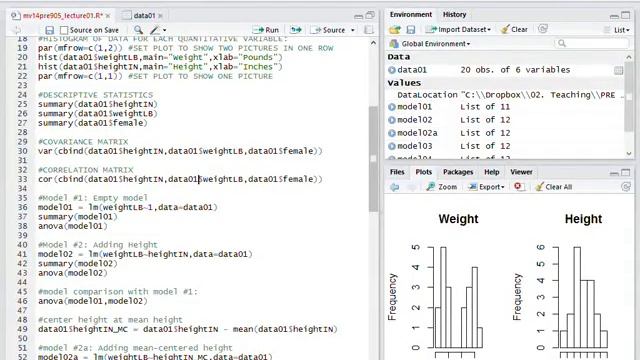Maximize the Plots pane

[x=625, y=173]
